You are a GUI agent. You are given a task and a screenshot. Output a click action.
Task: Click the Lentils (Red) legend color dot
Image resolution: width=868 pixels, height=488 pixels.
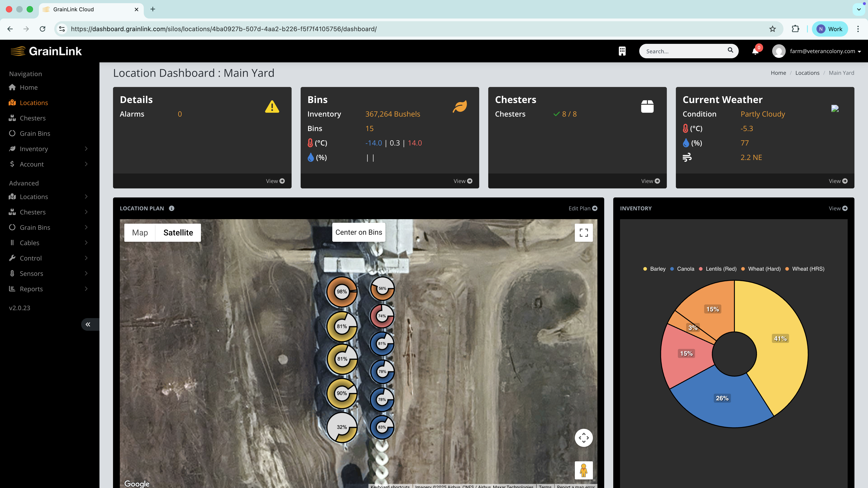point(701,269)
